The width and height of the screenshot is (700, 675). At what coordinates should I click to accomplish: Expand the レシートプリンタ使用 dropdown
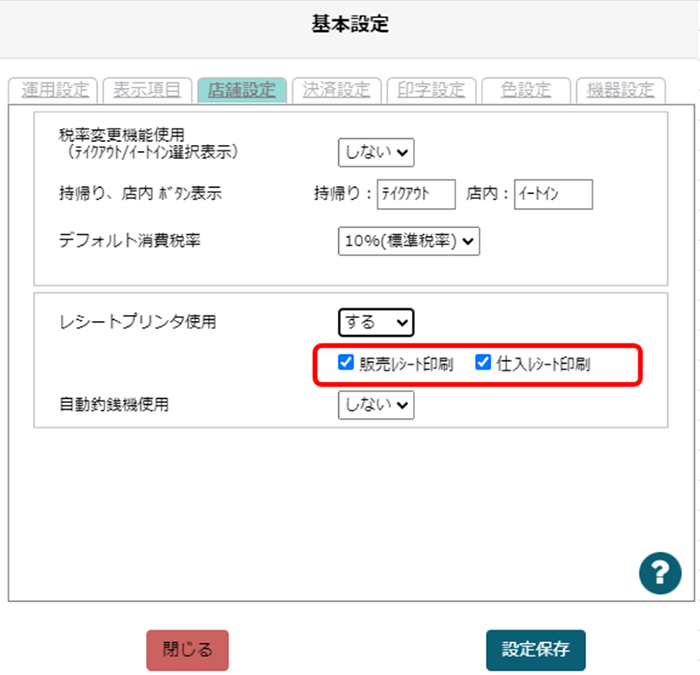376,322
